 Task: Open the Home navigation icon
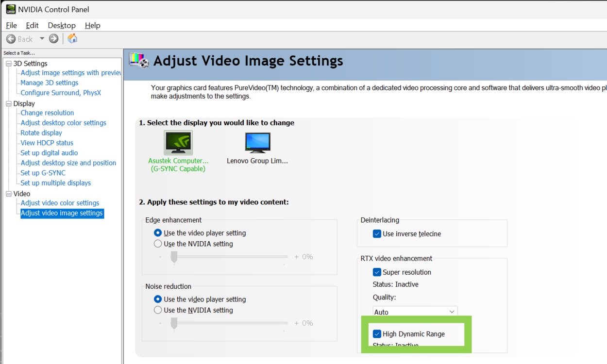(x=72, y=38)
